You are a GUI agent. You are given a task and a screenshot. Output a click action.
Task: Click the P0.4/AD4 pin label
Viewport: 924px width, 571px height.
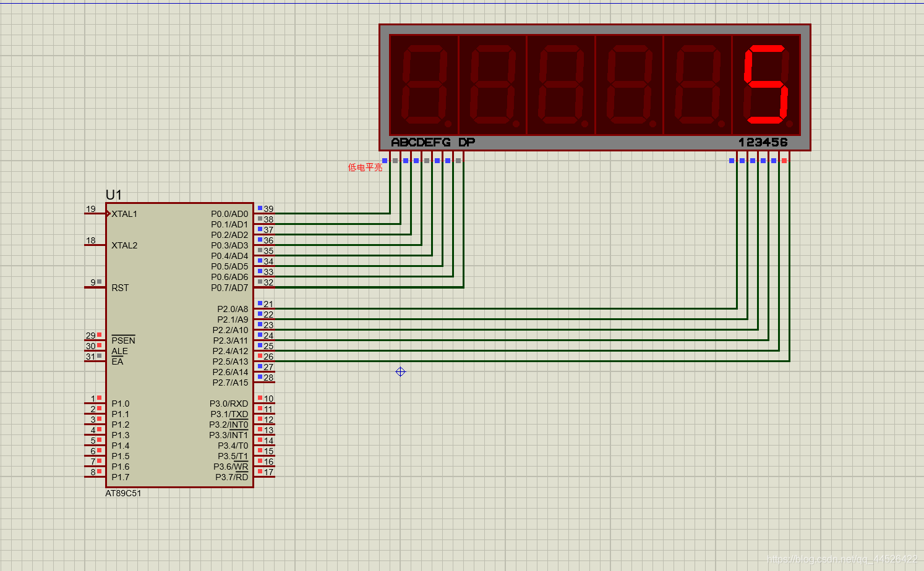[x=229, y=256]
